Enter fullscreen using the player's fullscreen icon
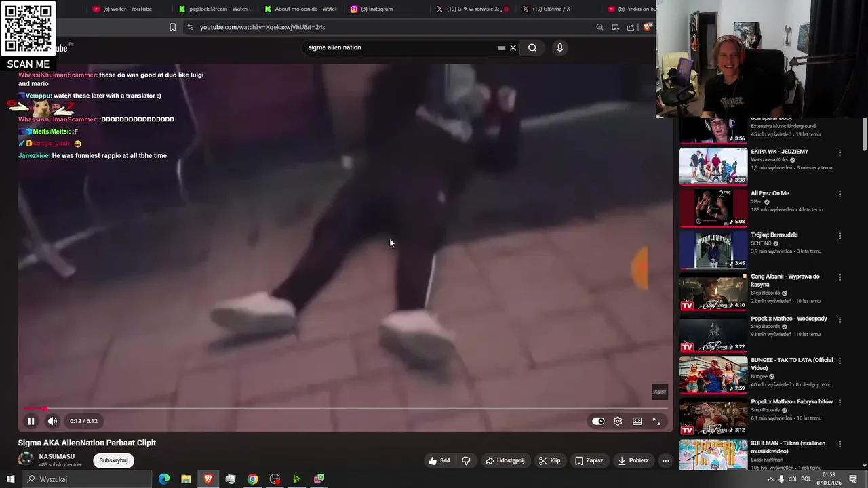 click(x=656, y=421)
